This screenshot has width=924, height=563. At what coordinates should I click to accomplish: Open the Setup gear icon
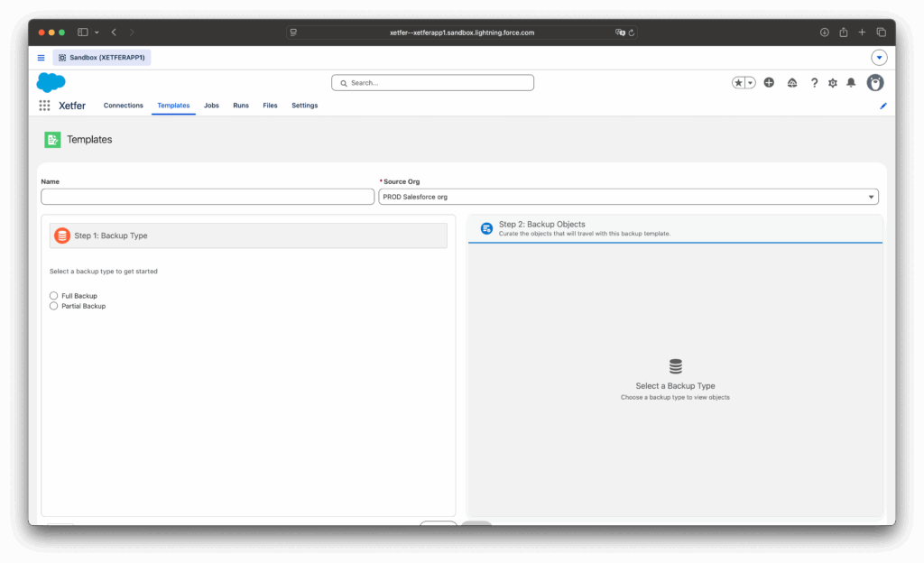coord(833,83)
